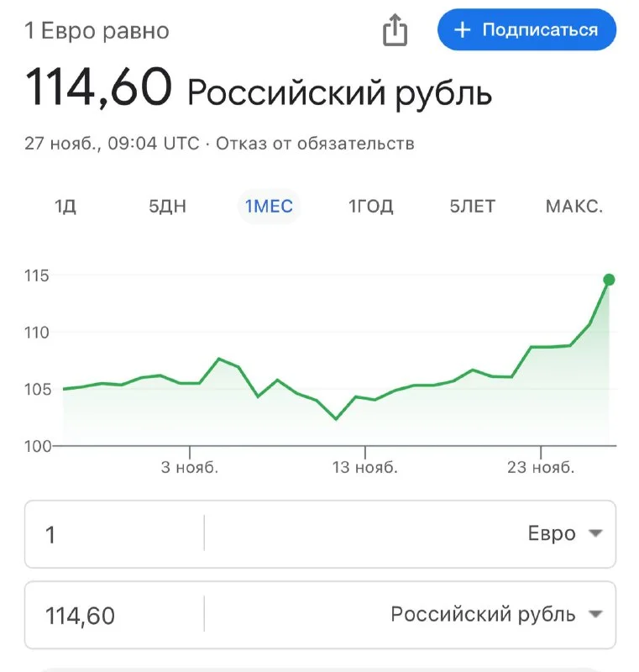Expand the Российский рубль dropdown arrow

pyautogui.click(x=595, y=614)
